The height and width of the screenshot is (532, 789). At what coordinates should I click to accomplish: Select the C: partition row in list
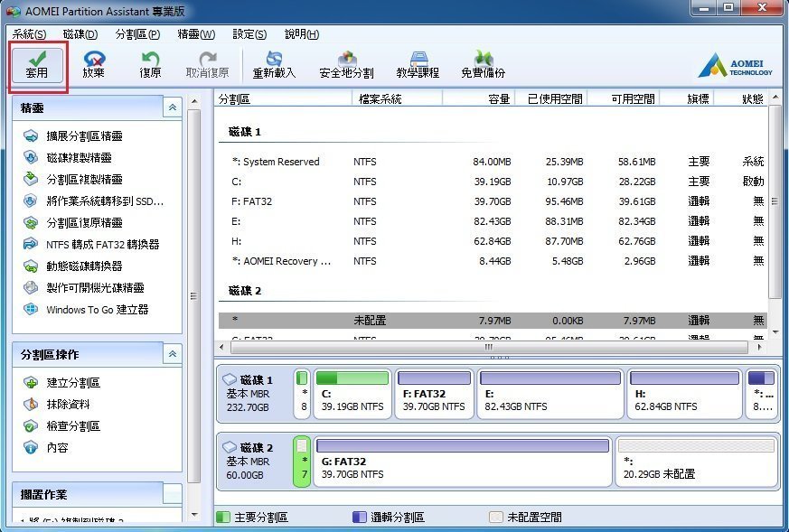[493, 182]
